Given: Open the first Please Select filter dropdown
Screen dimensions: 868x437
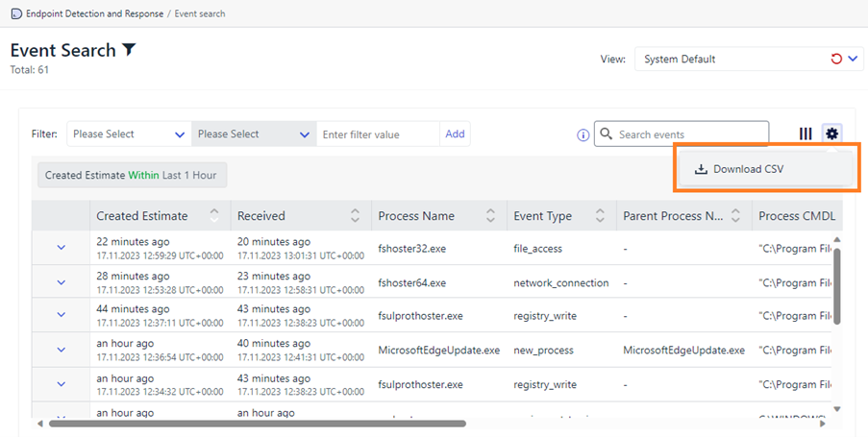Looking at the screenshot, I should 129,134.
